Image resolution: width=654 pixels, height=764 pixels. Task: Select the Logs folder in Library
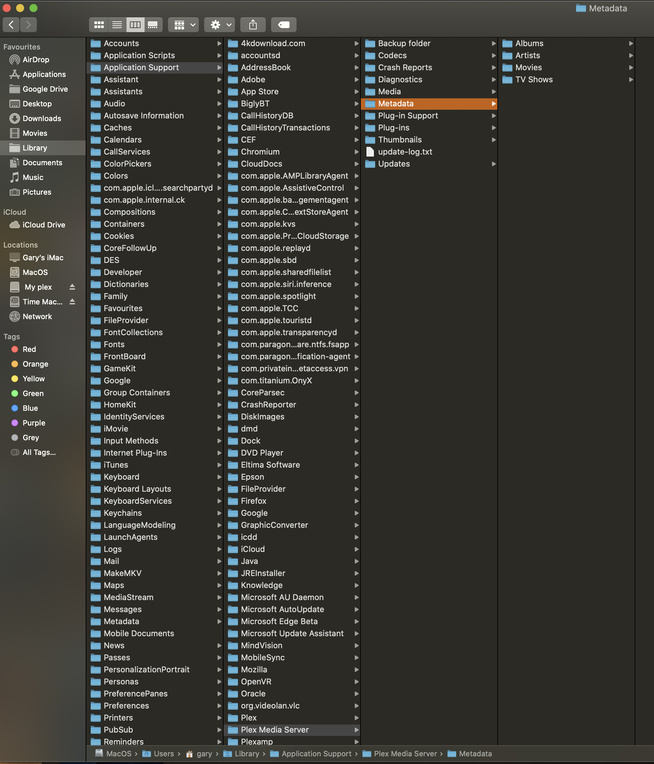155,549
